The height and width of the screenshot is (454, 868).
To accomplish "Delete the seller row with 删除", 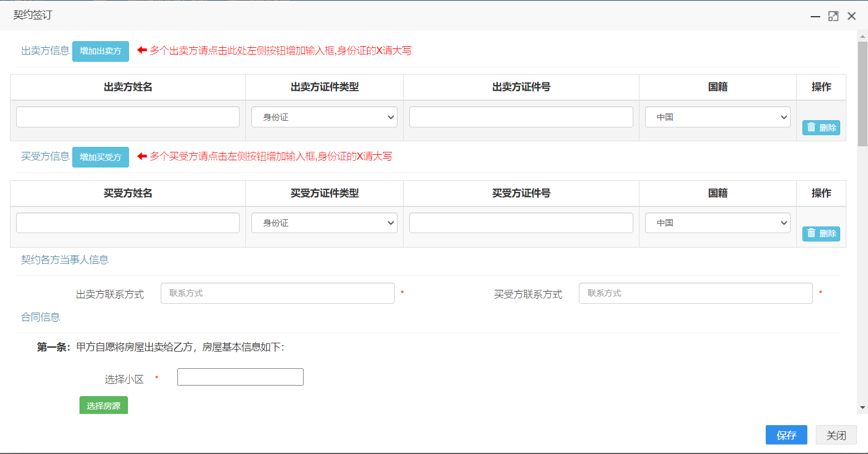I will [x=821, y=127].
